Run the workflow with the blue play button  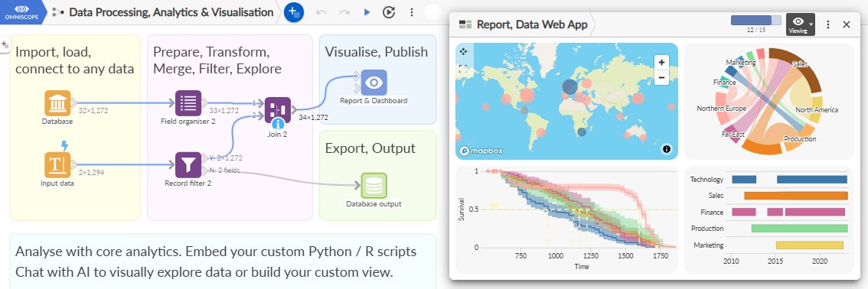pos(367,12)
